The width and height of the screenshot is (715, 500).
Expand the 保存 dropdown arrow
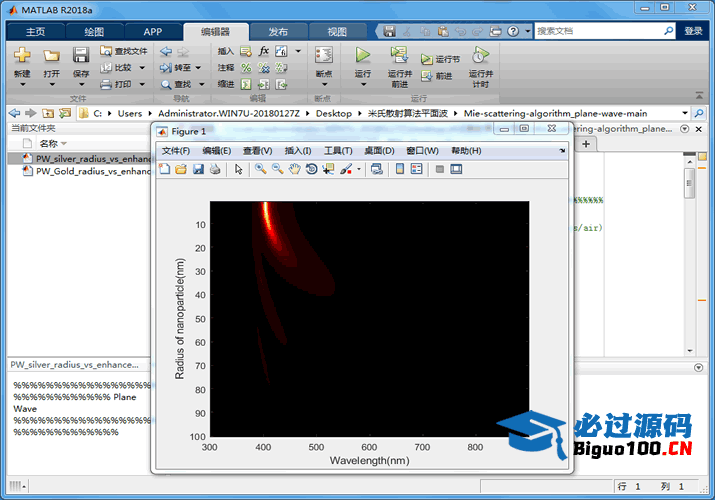tap(81, 84)
